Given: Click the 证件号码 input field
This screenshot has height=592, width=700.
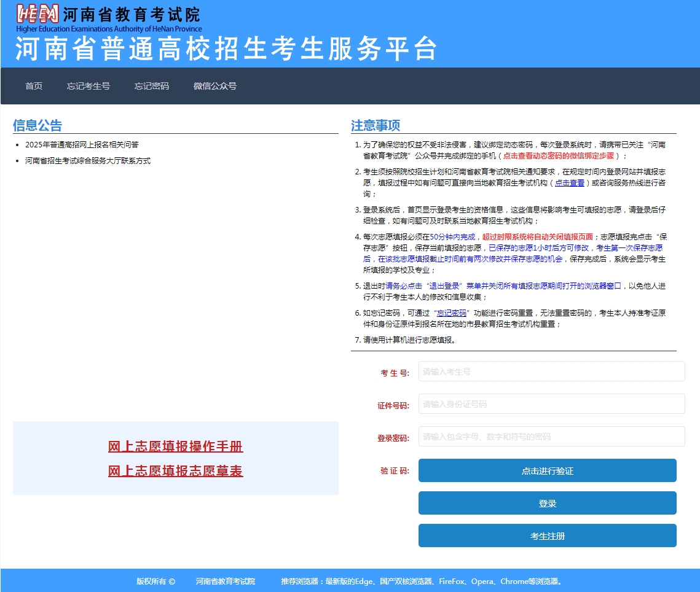Looking at the screenshot, I should pos(551,403).
